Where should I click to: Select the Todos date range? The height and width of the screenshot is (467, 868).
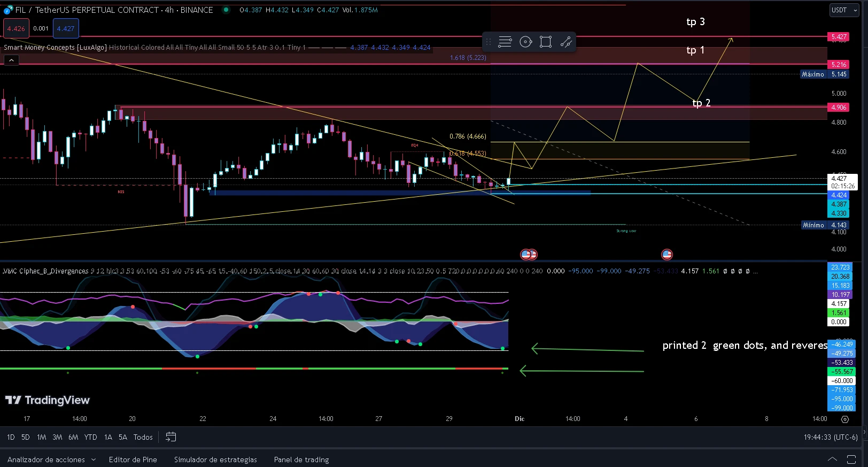pyautogui.click(x=143, y=437)
